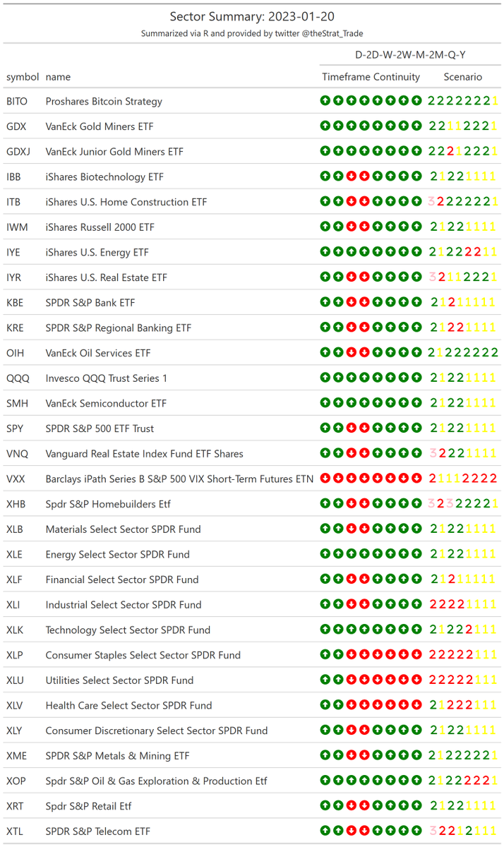This screenshot has height=847, width=504.
Task: Click the leftmost daily up arrow in XTL row
Action: (325, 831)
